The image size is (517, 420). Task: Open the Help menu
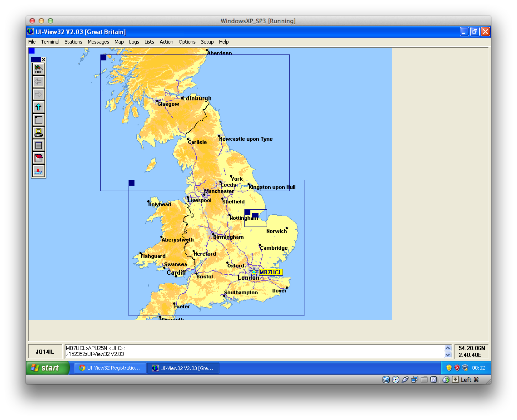224,42
